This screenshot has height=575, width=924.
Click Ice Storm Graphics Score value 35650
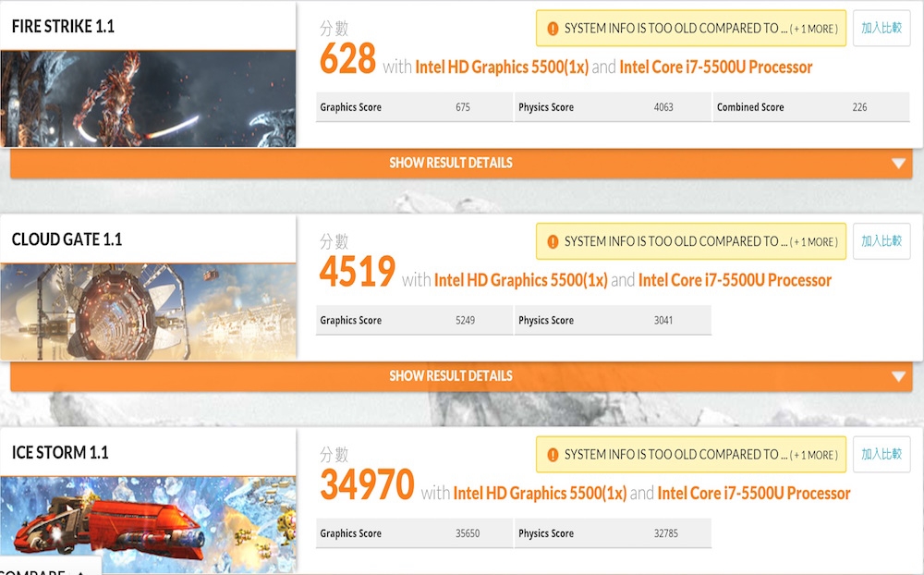pyautogui.click(x=468, y=533)
